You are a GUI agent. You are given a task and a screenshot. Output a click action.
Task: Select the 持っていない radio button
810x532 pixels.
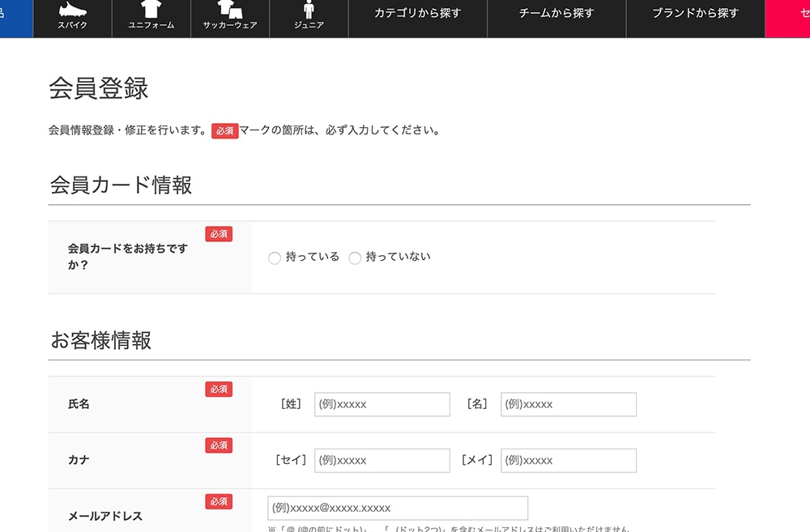[x=355, y=257]
